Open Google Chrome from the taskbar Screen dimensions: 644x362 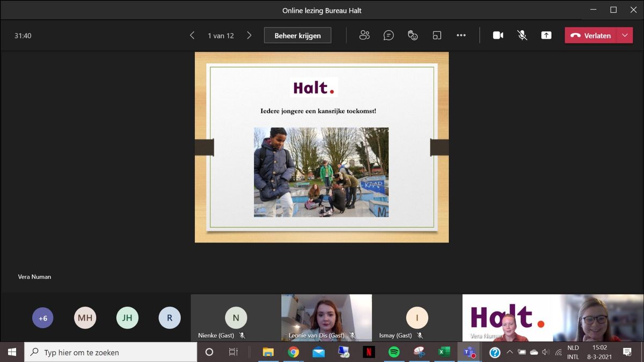pos(293,352)
